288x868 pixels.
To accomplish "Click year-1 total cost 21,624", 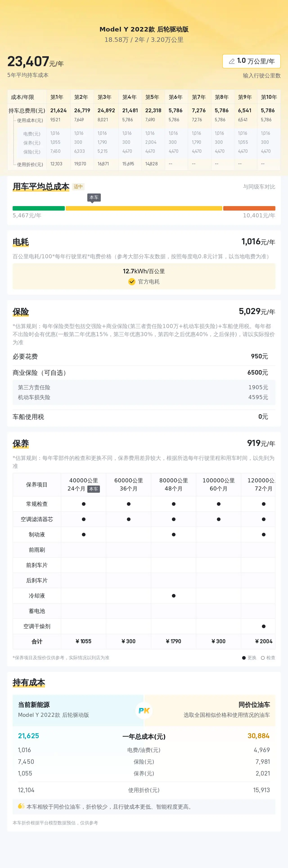I will [x=58, y=110].
